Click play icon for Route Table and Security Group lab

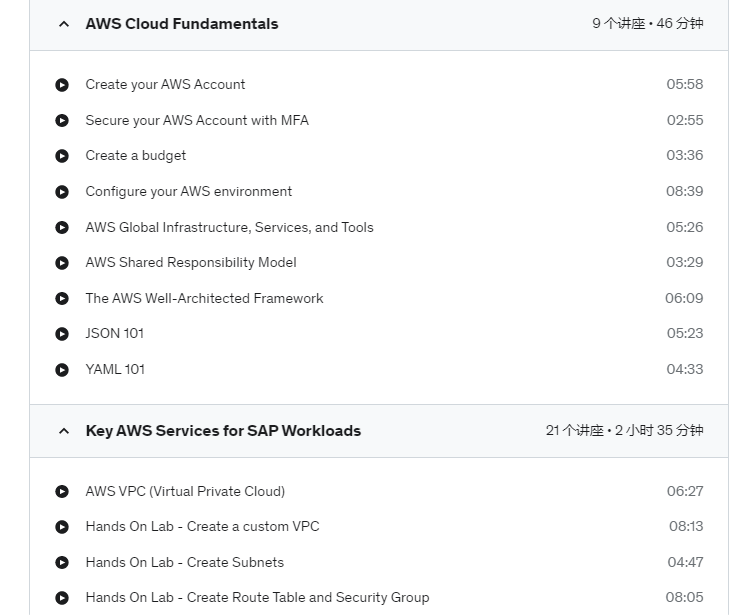62,598
